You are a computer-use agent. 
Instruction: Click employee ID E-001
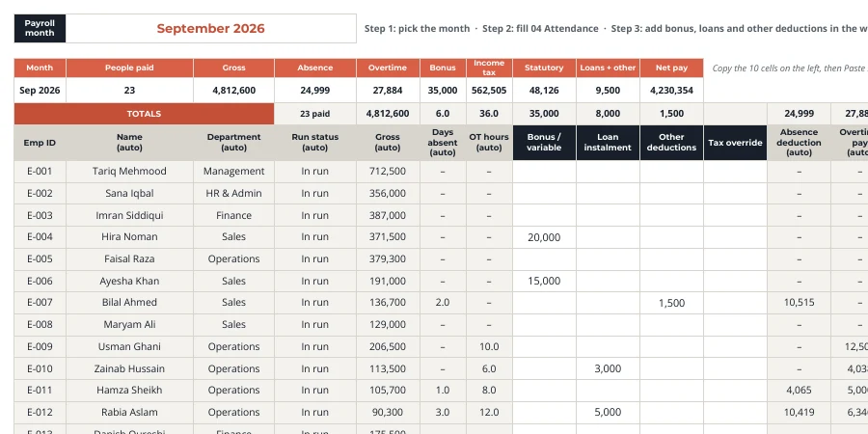click(x=40, y=172)
